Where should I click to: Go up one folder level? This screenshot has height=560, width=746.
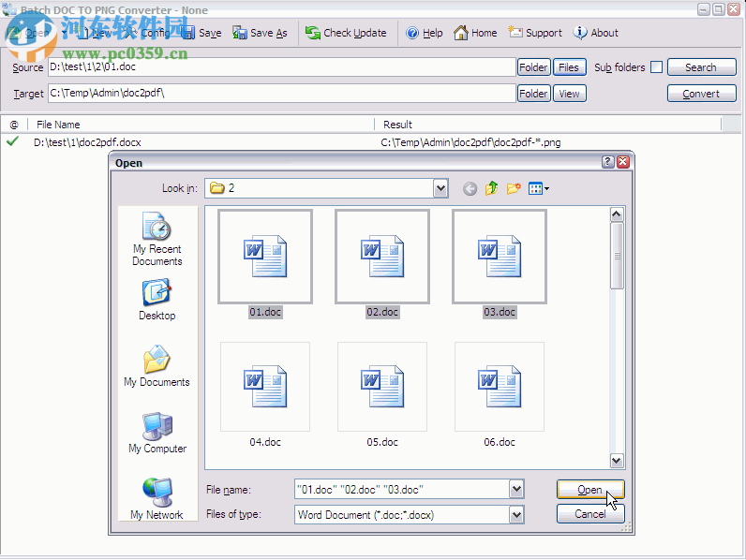pos(491,189)
